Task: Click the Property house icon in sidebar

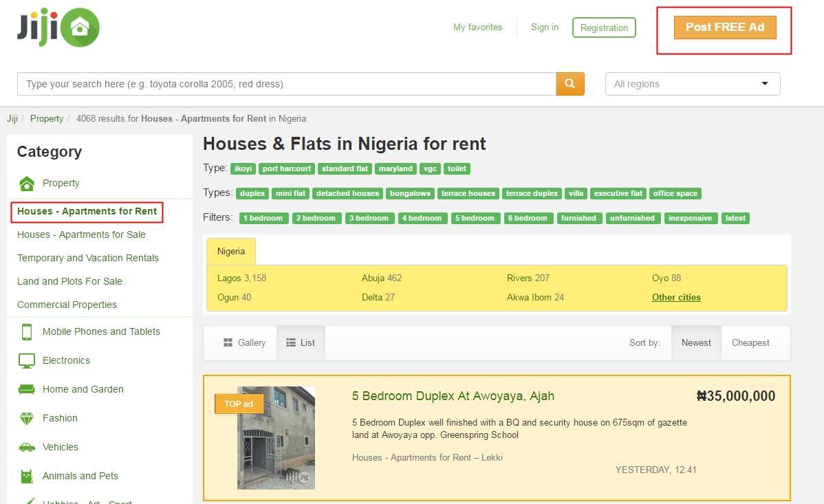Action: coord(27,184)
